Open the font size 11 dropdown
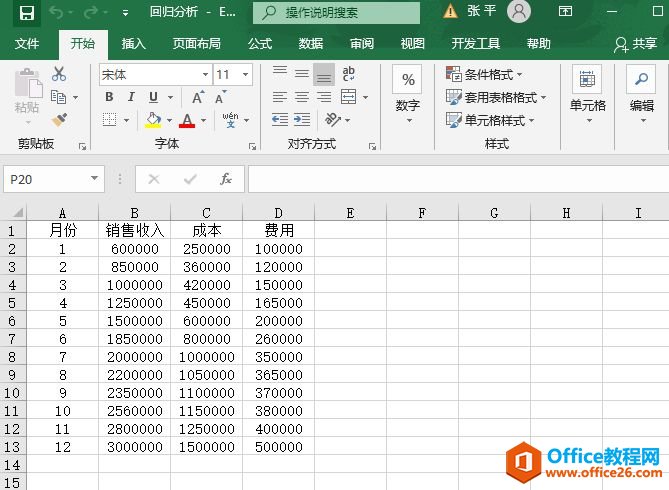669x490 pixels. point(246,75)
